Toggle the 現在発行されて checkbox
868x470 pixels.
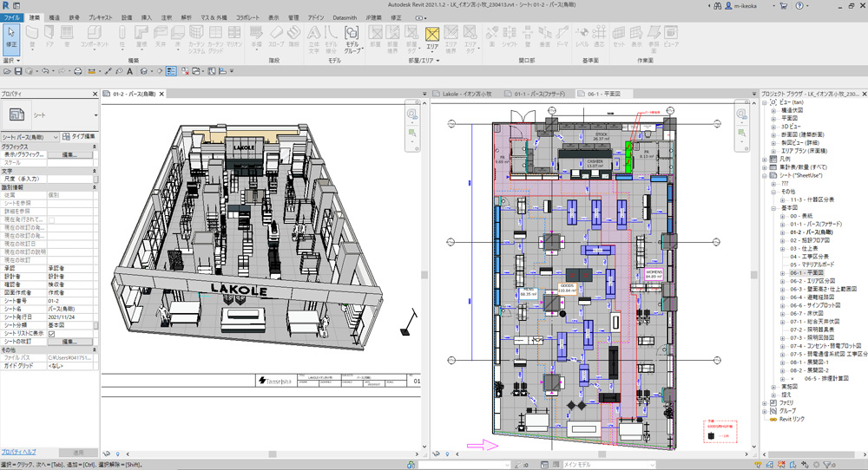pyautogui.click(x=51, y=219)
